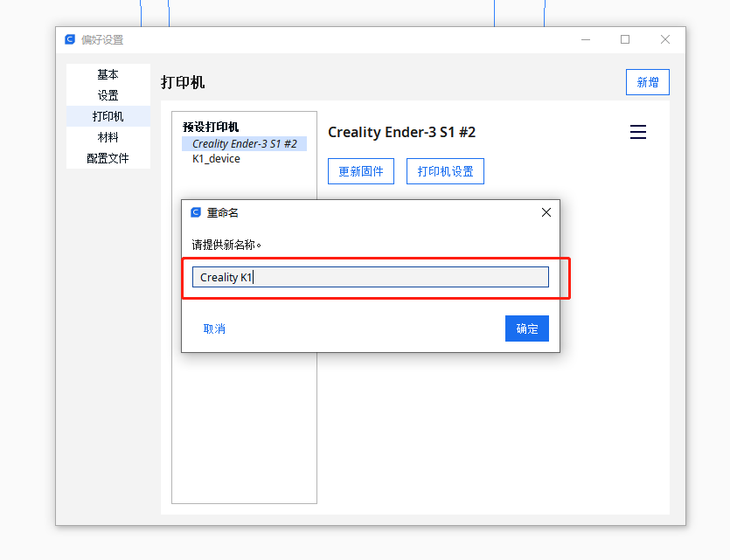Image resolution: width=730 pixels, height=560 pixels.
Task: Close the 偏好设置 preferences window
Action: pyautogui.click(x=665, y=39)
